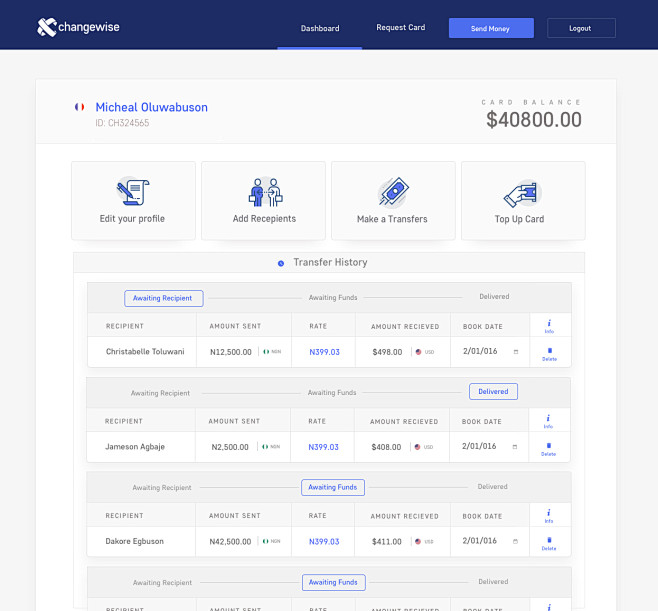658x611 pixels.
Task: Open the Dashboard tab
Action: point(320,28)
